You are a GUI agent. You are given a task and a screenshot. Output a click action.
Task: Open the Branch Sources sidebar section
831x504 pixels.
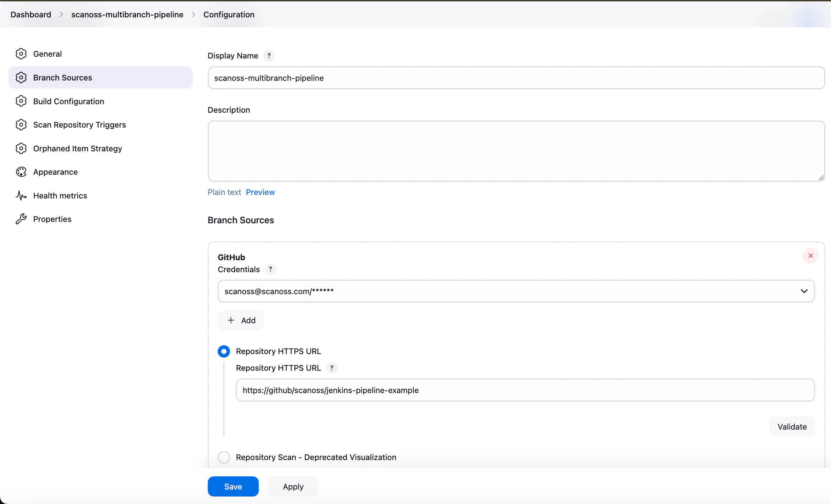pos(62,77)
